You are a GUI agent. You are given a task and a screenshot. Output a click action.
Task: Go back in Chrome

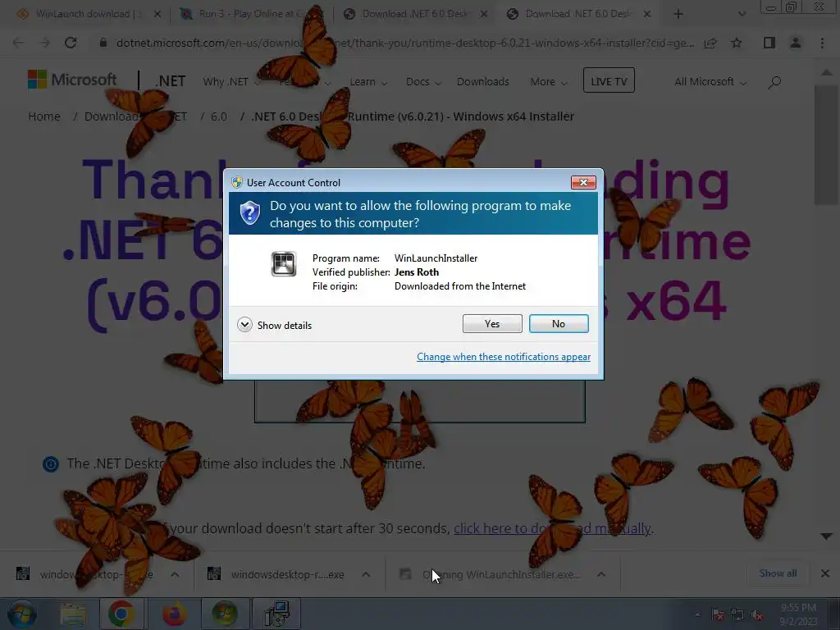coord(18,43)
